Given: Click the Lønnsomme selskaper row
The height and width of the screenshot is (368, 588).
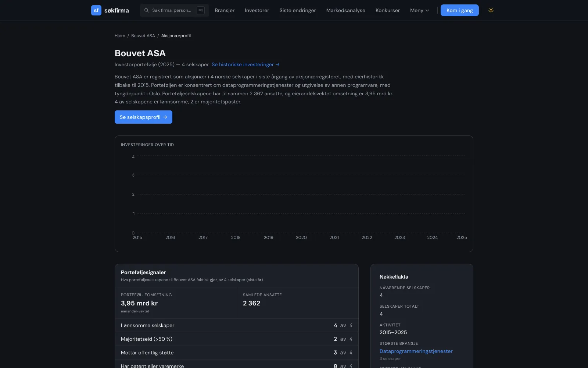Looking at the screenshot, I should [x=237, y=325].
